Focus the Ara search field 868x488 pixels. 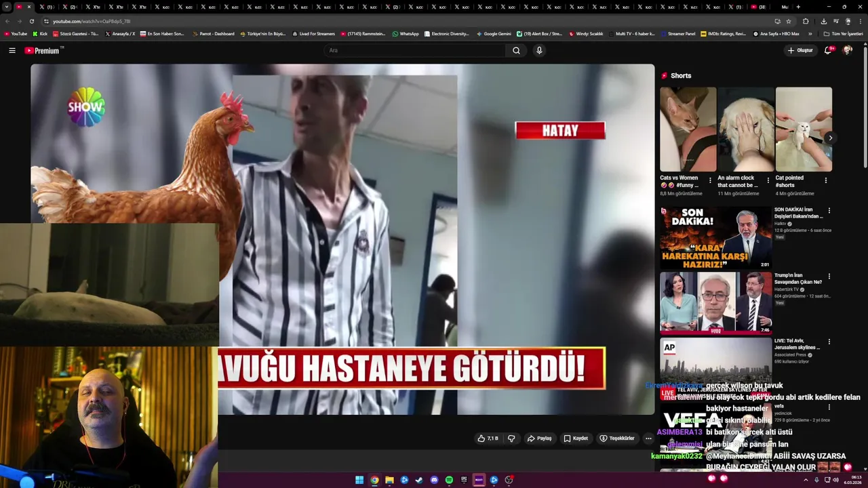[415, 50]
